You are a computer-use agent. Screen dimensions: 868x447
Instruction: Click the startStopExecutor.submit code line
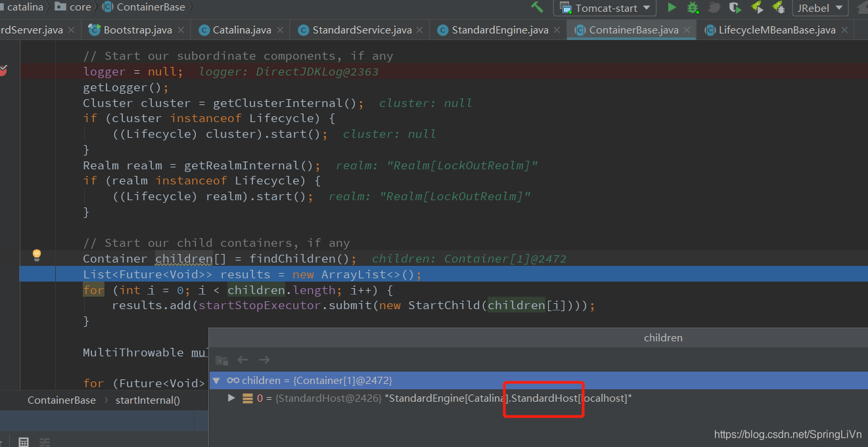point(354,305)
